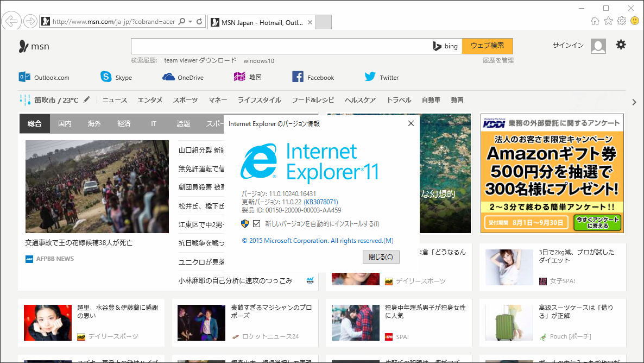Open Skype shortcut icon
644x363 pixels.
coord(106,77)
